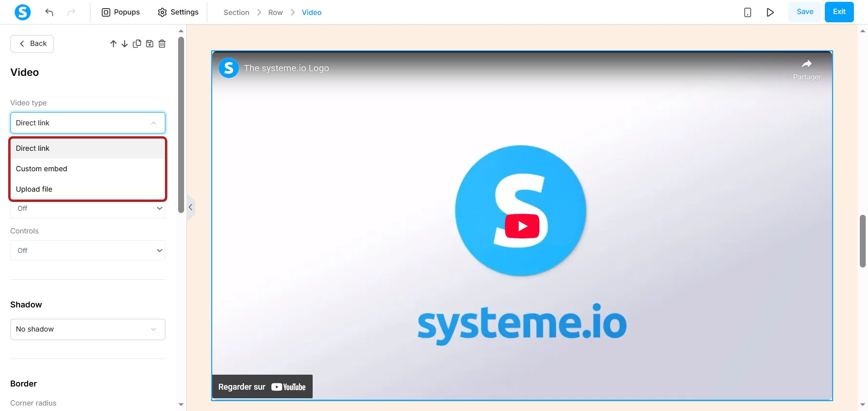This screenshot has height=411, width=868.
Task: Play the YouTube video
Action: pos(522,226)
